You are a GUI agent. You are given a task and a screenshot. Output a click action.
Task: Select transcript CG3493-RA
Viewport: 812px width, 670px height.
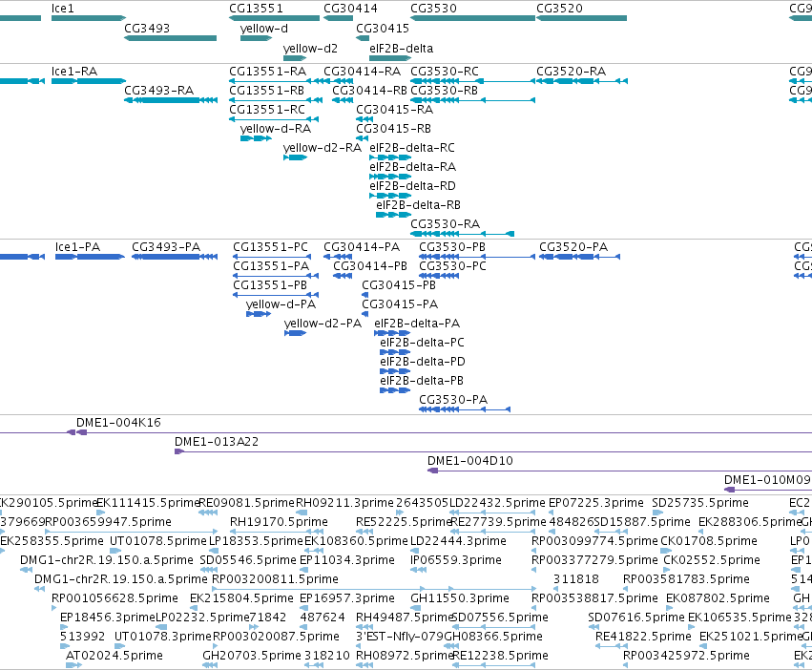159,91
